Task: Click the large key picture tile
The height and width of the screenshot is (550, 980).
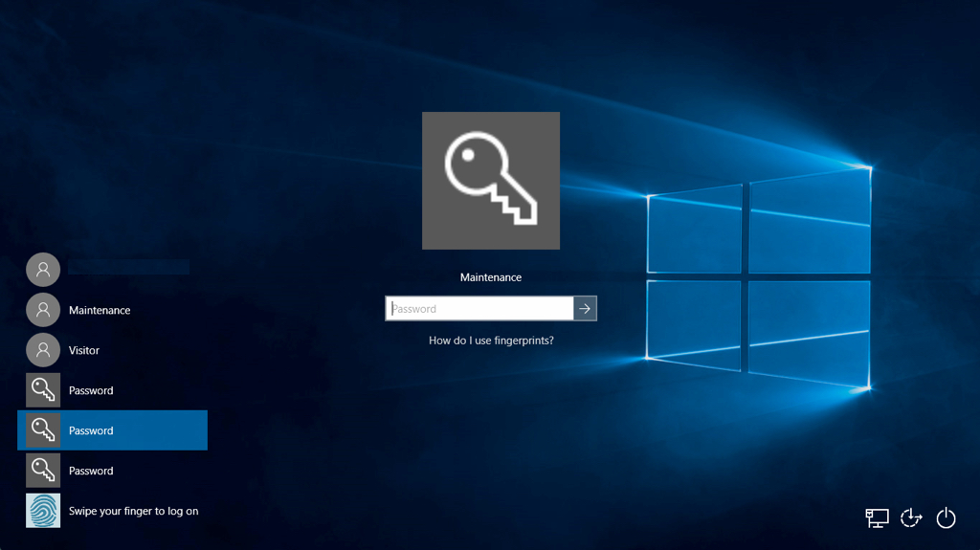Action: 491,181
